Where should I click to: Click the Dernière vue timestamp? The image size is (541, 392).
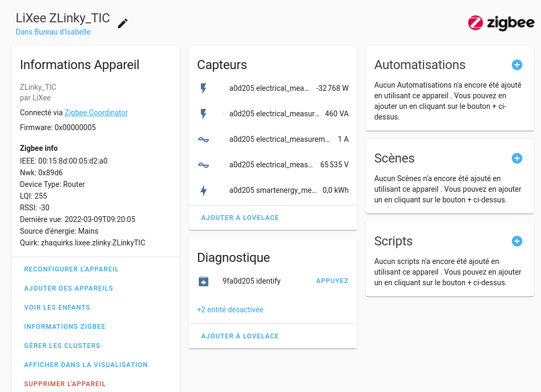click(78, 219)
